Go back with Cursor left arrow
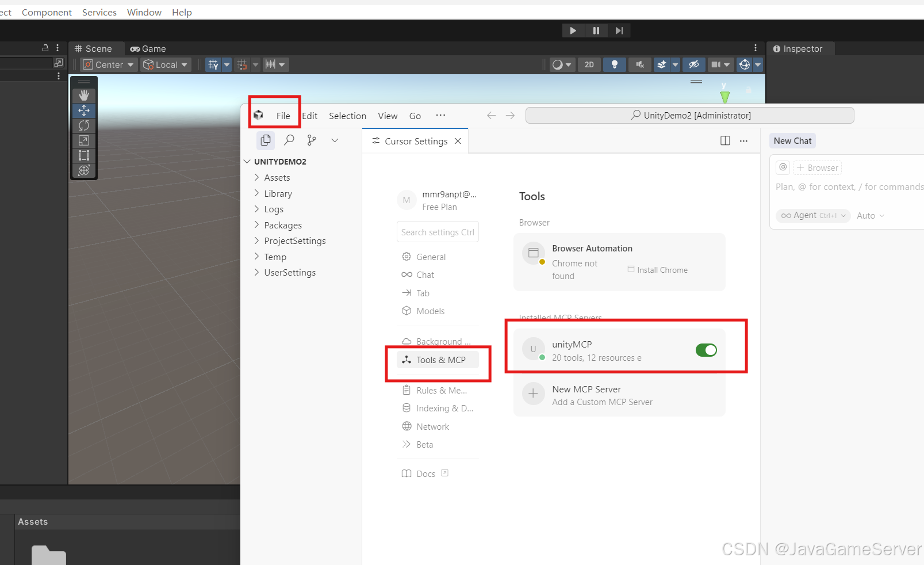This screenshot has height=565, width=924. (x=491, y=115)
